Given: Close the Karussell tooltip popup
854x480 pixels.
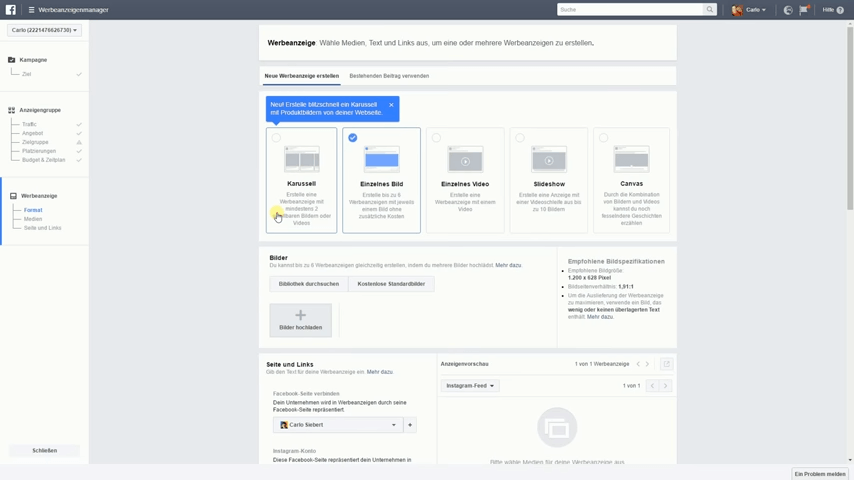Looking at the screenshot, I should pos(391,105).
